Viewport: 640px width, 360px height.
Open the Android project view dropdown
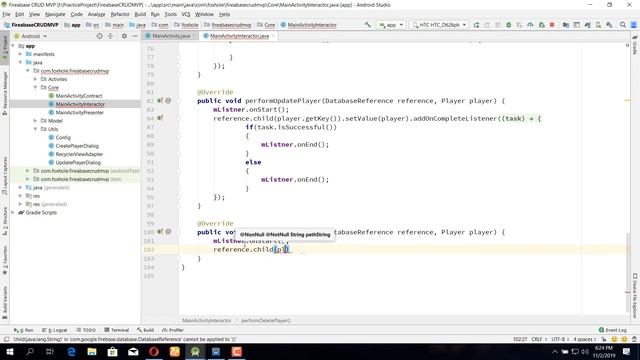click(x=31, y=36)
